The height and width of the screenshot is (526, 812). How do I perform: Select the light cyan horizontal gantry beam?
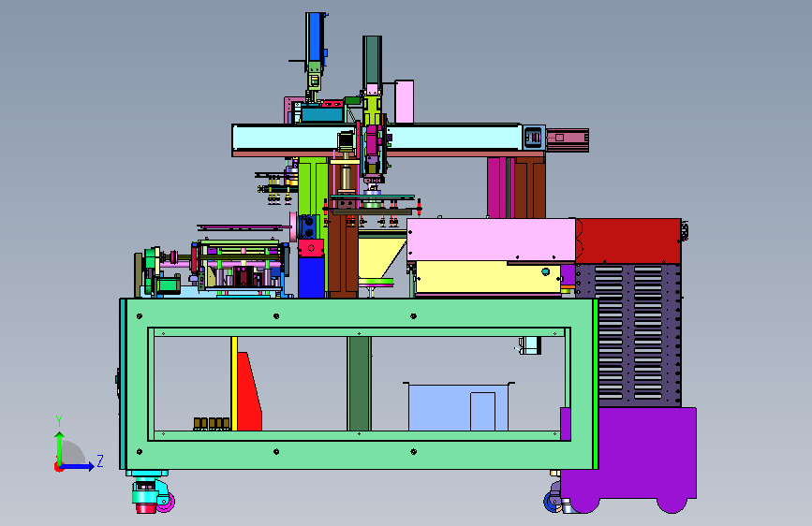(377, 138)
